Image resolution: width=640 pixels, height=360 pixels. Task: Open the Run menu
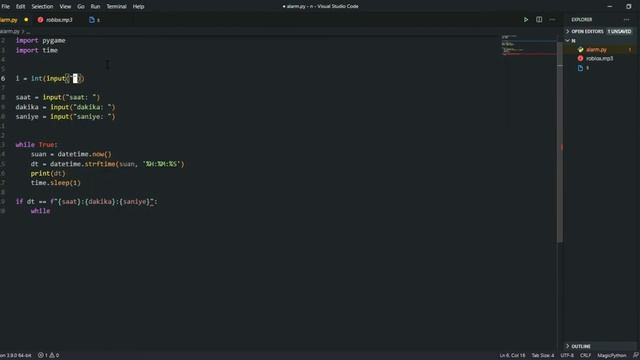click(95, 7)
